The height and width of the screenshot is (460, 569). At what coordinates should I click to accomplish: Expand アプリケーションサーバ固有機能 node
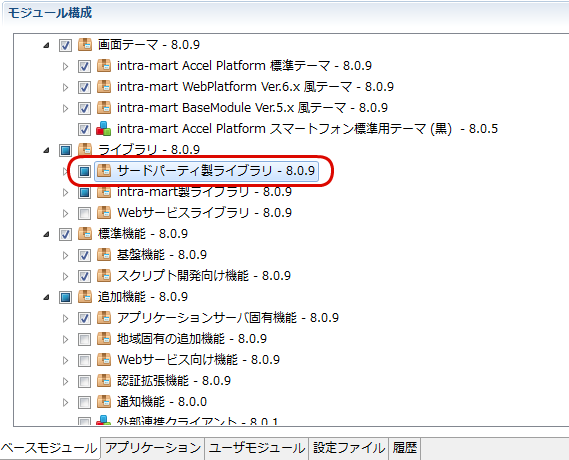click(65, 319)
